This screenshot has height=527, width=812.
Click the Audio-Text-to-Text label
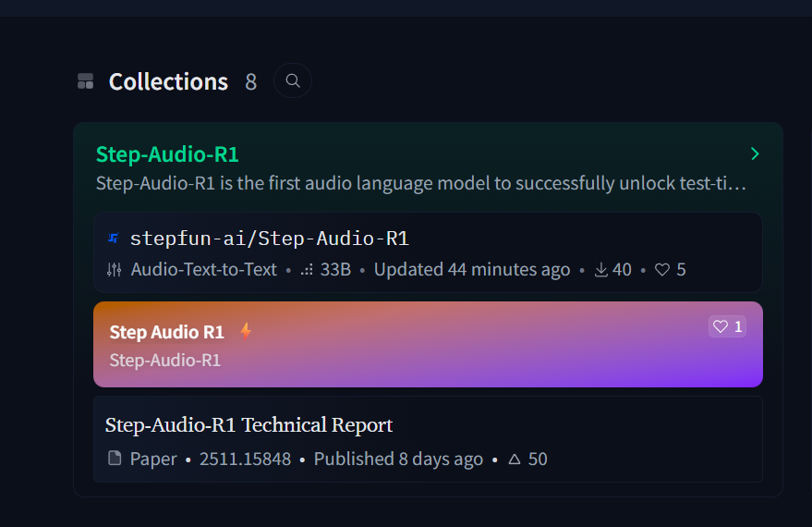(x=204, y=270)
